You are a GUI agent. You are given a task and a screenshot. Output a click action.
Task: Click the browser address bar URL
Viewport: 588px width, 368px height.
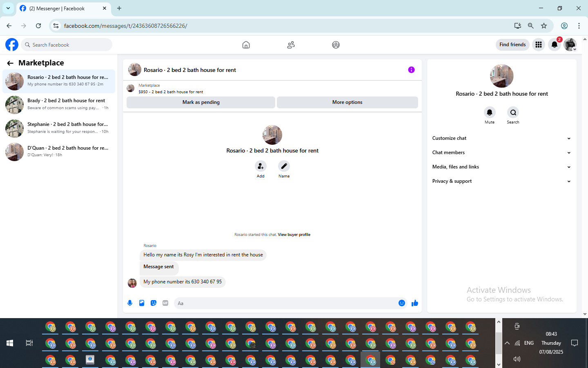pyautogui.click(x=126, y=26)
